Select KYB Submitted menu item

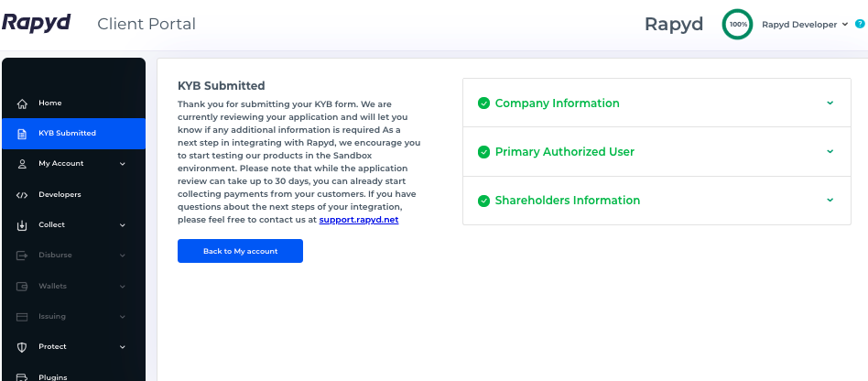click(73, 134)
